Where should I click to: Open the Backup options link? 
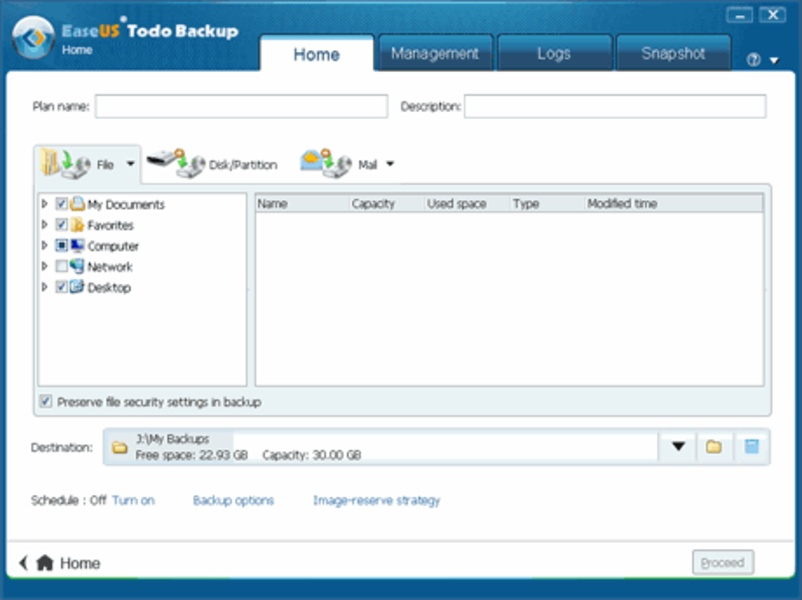click(233, 500)
